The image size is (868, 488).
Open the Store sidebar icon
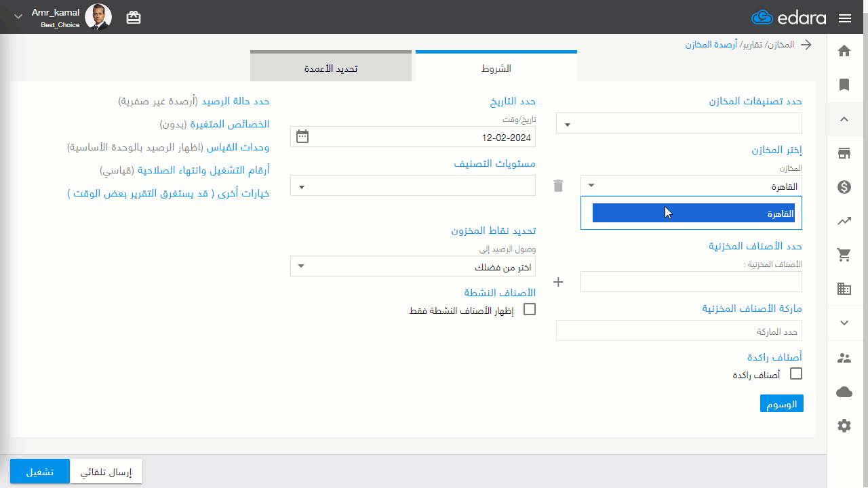pos(844,153)
